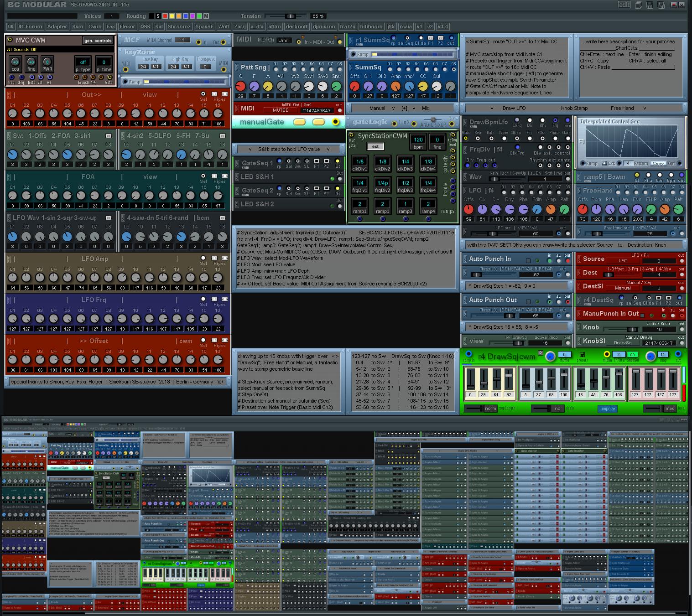Toggle SnapSel on button in r4 DrawSq

(x=632, y=354)
